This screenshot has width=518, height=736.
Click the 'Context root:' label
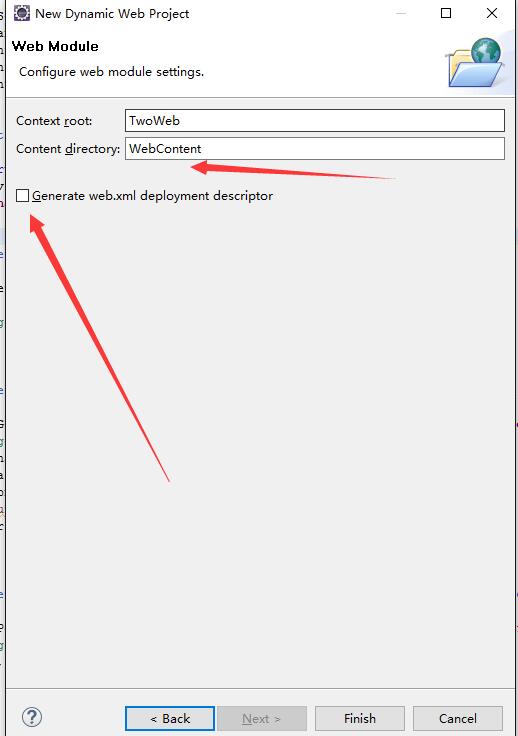(54, 121)
